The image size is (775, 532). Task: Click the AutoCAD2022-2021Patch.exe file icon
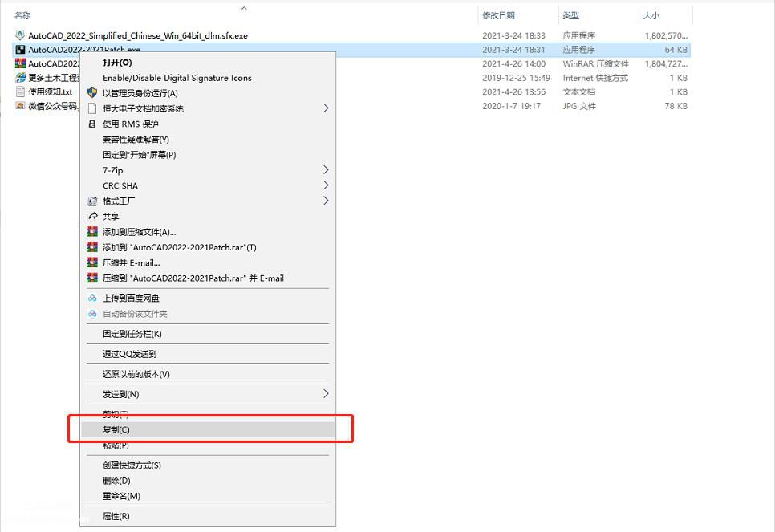[x=20, y=50]
